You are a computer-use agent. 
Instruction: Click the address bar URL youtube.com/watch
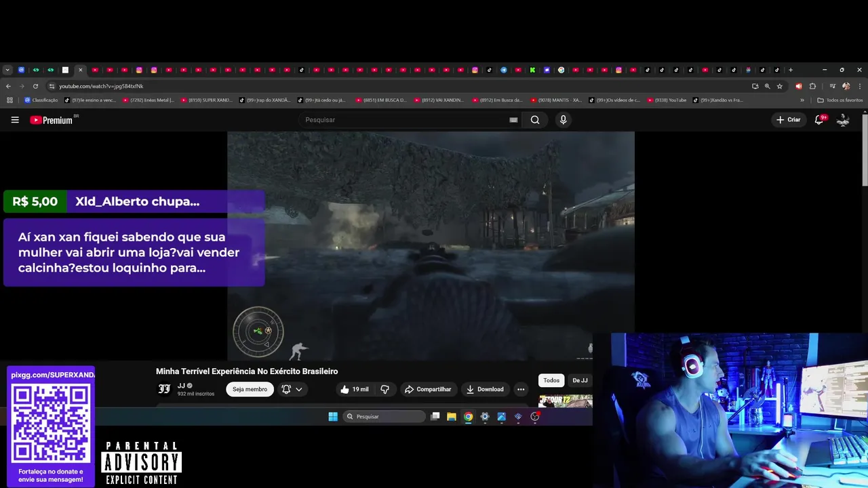pyautogui.click(x=101, y=86)
